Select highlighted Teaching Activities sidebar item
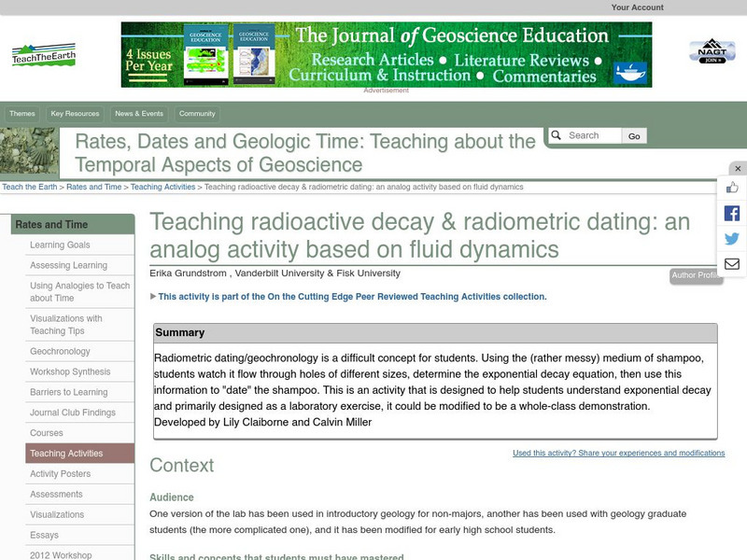This screenshot has width=747, height=560. (79, 454)
